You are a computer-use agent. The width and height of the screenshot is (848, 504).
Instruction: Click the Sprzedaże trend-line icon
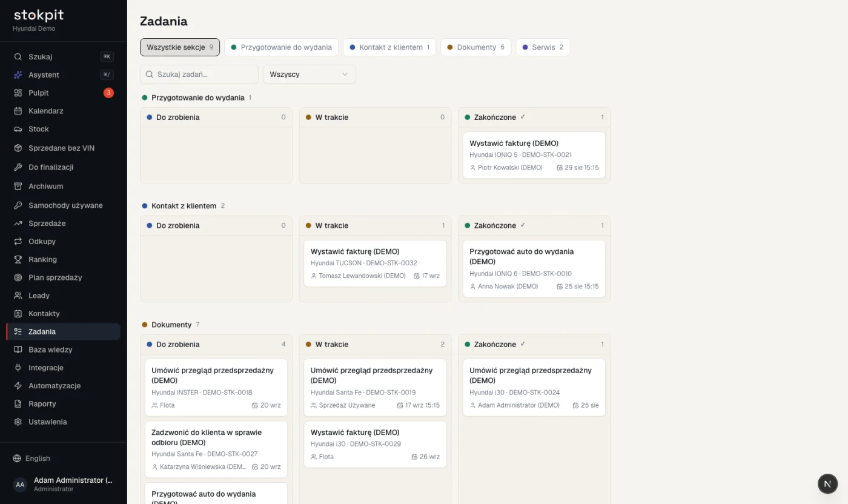point(18,224)
